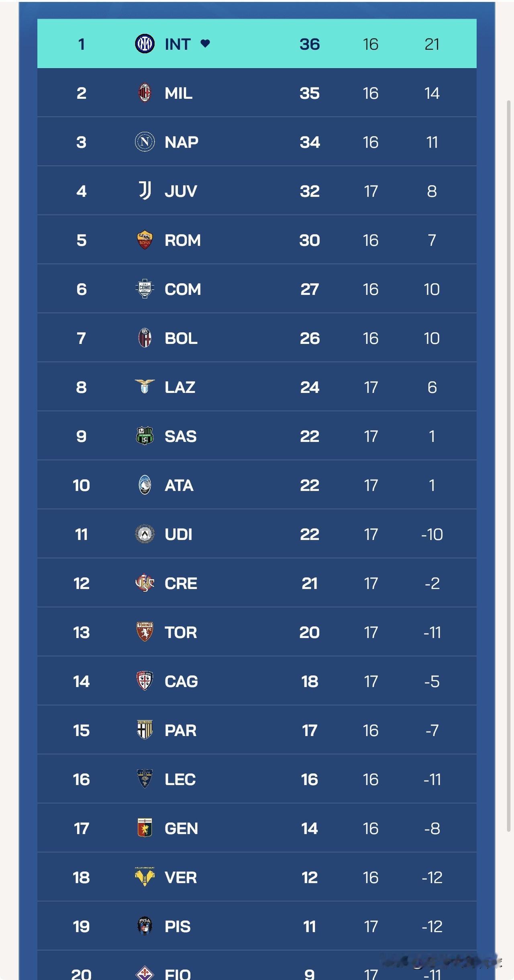The height and width of the screenshot is (980, 514).
Task: Open the Genoa crest icon
Action: click(145, 828)
